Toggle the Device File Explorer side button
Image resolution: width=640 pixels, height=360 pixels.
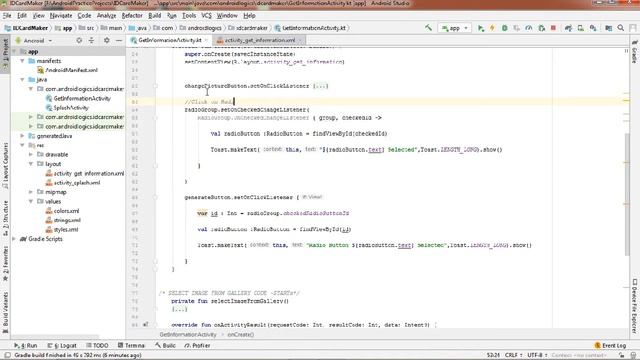point(635,306)
